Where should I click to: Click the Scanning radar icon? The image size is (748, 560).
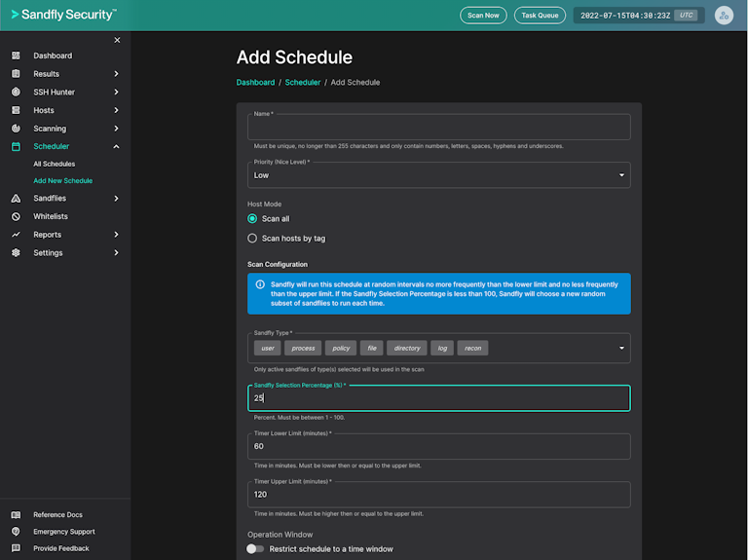(16, 129)
